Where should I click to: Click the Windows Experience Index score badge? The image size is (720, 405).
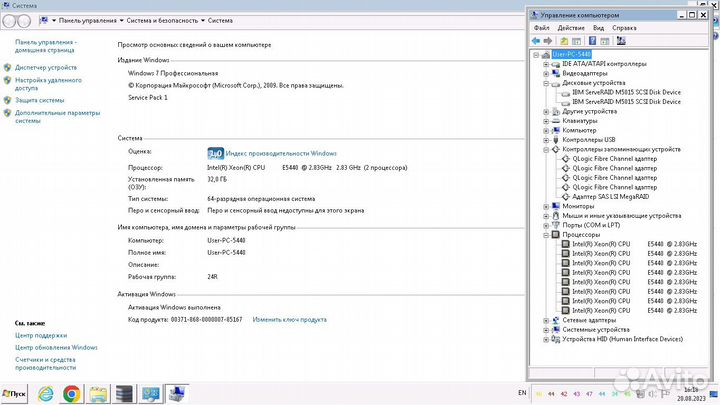pos(215,153)
